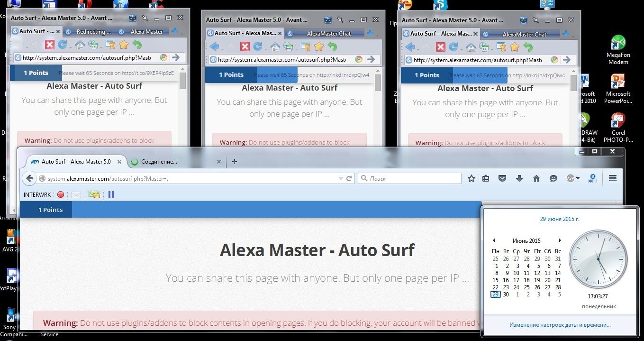Open date and time settings link
Viewport: 644px width, 341px height.
560,325
